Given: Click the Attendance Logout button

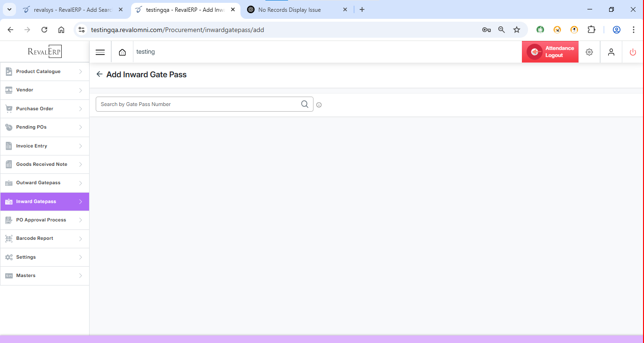Looking at the screenshot, I should click(x=550, y=52).
